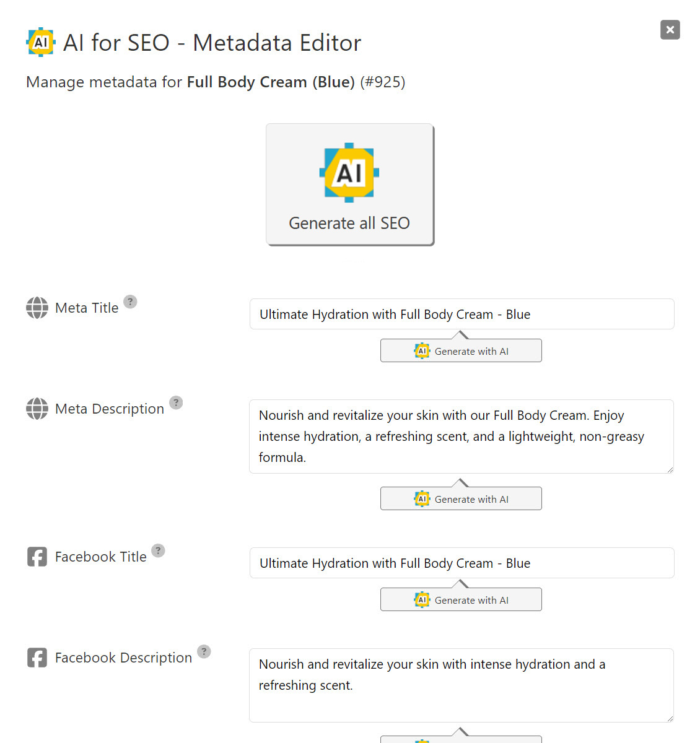Open the help tooltip for Facebook Description

click(x=205, y=651)
